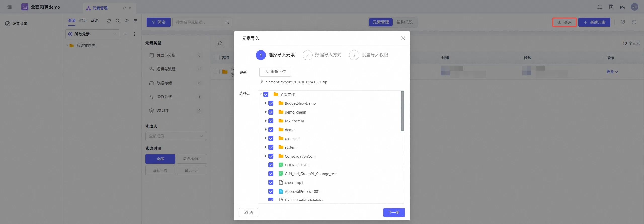Click the 重新上传 button
Screen dimensions: 644x224
(275, 72)
